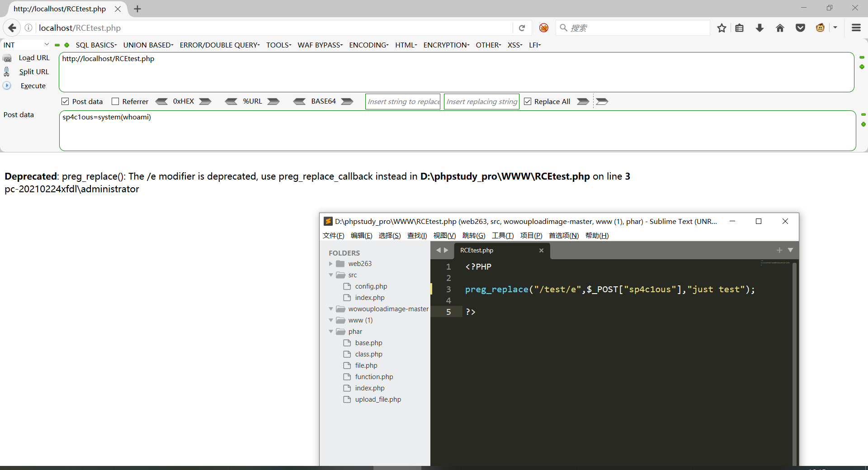Viewport: 868px width, 470px height.
Task: Click the Sublime vertical scrollbar
Action: [794, 363]
